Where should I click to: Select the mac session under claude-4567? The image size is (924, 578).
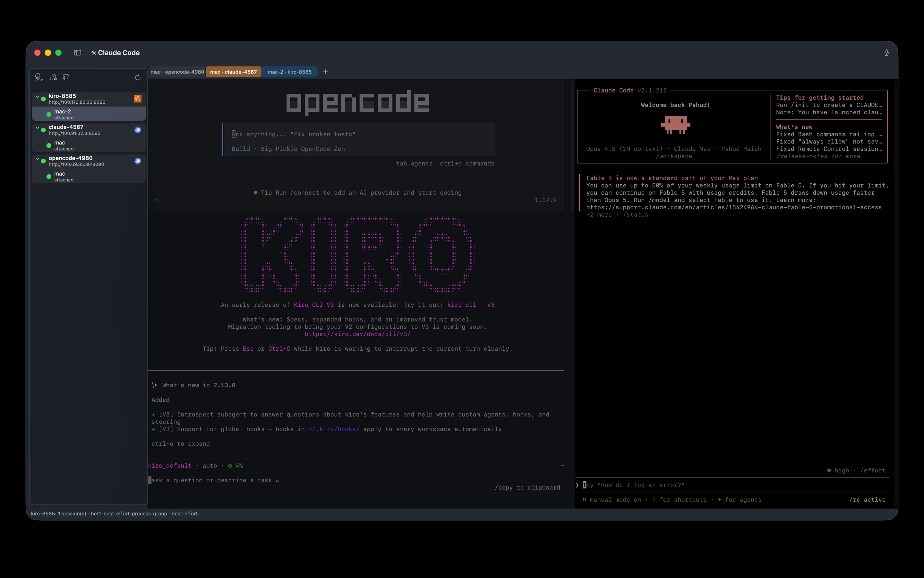coord(89,145)
